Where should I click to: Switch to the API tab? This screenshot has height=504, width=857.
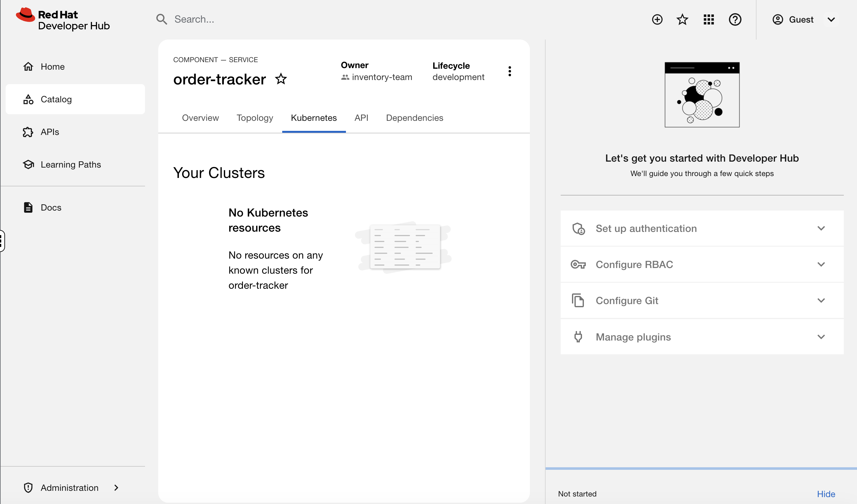[361, 118]
